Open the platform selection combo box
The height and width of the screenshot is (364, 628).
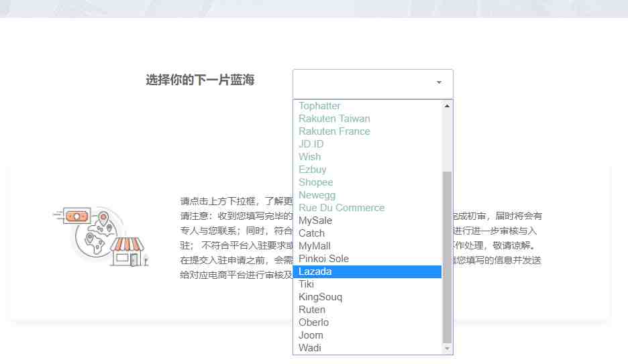coord(373,84)
